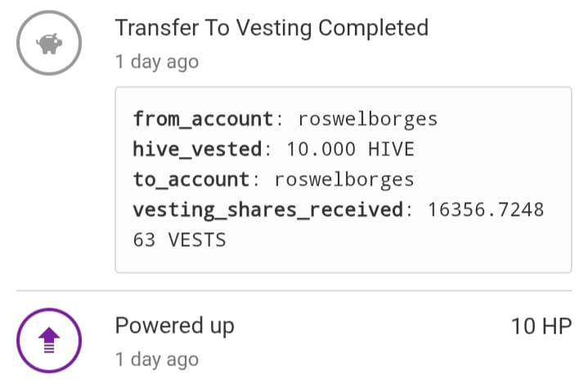Open the Transfer To Vesting Completed entry
Viewport: 588px width, 391px height.
tap(271, 28)
